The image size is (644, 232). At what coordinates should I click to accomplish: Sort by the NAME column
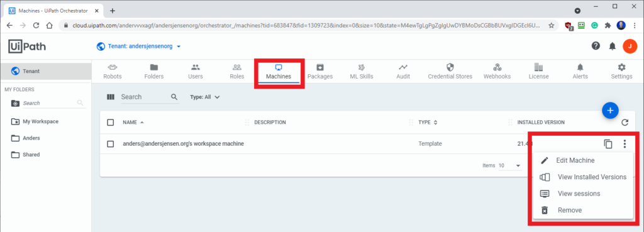click(133, 123)
